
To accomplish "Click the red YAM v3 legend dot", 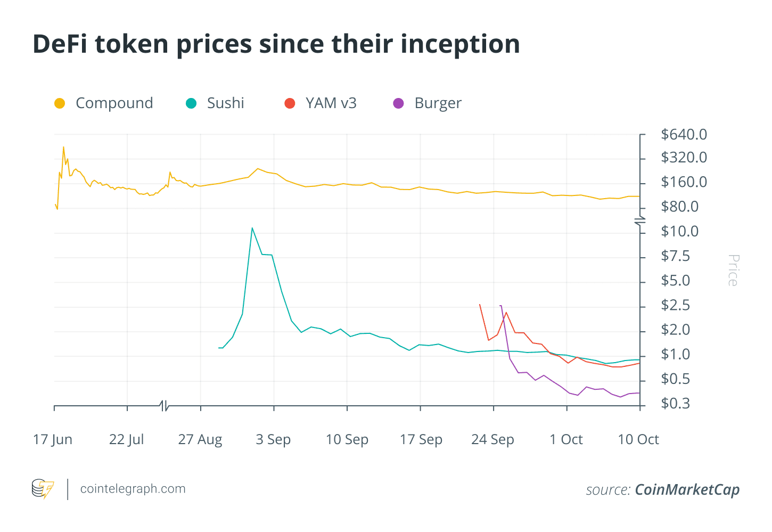I will (x=290, y=103).
